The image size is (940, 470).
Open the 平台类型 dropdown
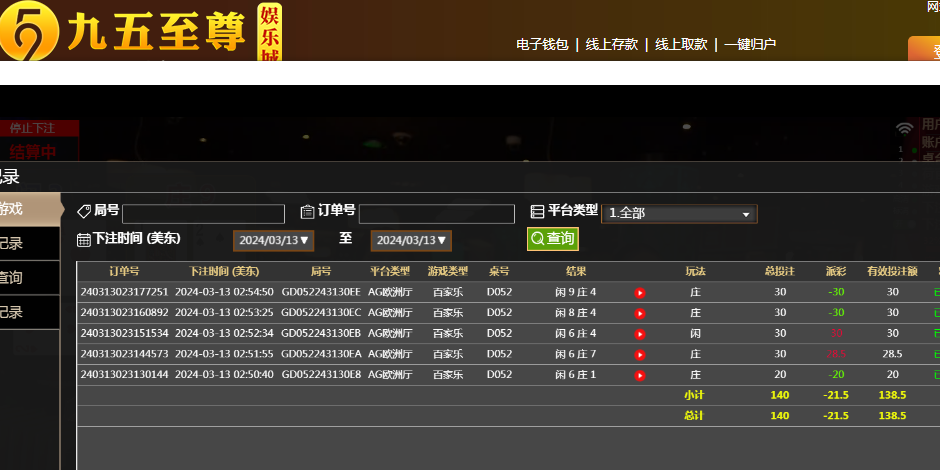(679, 214)
